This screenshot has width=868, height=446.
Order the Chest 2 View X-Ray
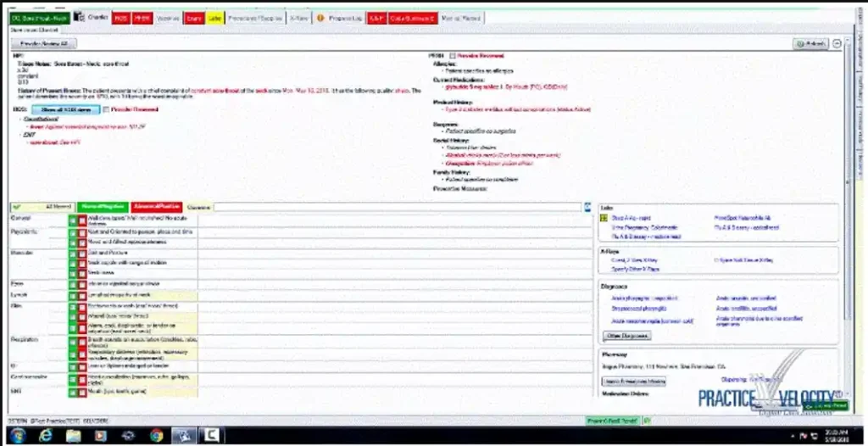(x=634, y=259)
